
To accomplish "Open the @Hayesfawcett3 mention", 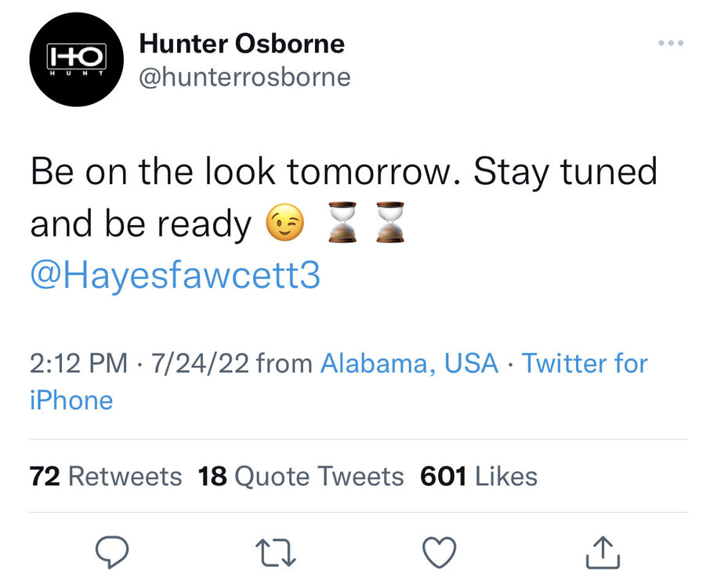I will click(176, 276).
